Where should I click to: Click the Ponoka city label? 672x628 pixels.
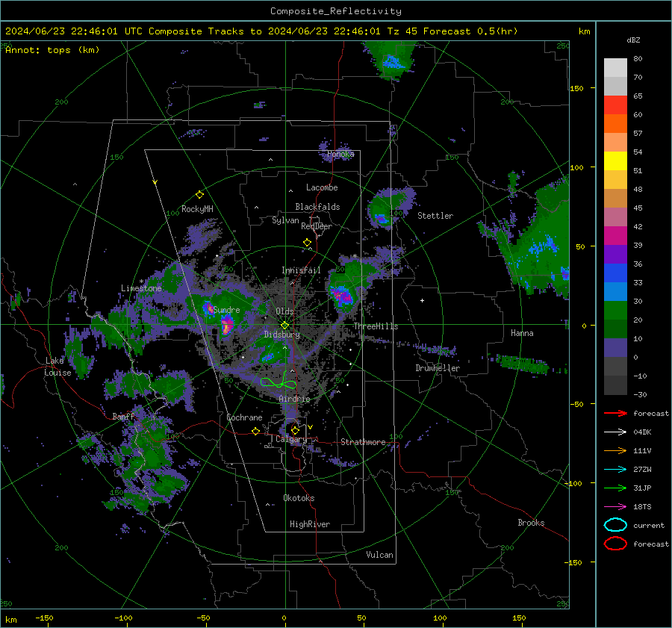click(340, 154)
